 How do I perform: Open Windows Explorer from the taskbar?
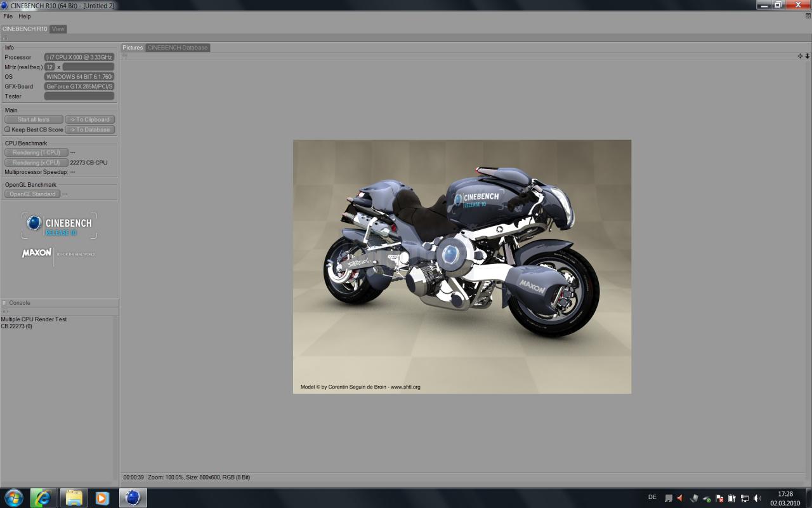tap(74, 498)
